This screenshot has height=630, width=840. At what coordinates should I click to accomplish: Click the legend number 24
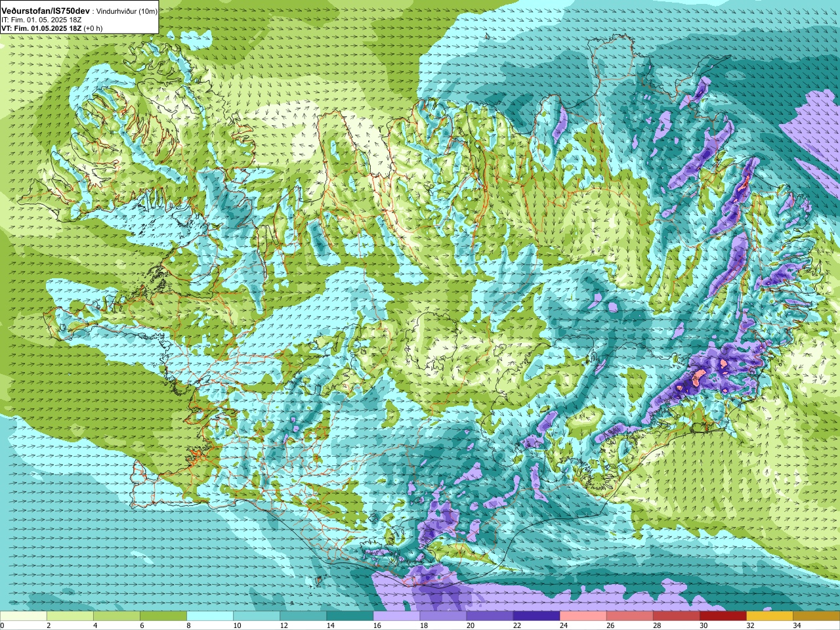point(564,625)
